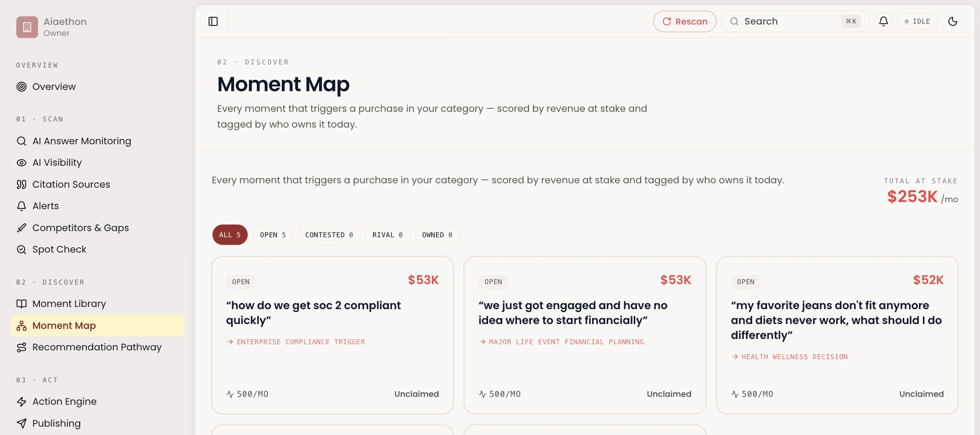Image resolution: width=980 pixels, height=435 pixels.
Task: Click the Overview target icon
Action: tap(21, 87)
